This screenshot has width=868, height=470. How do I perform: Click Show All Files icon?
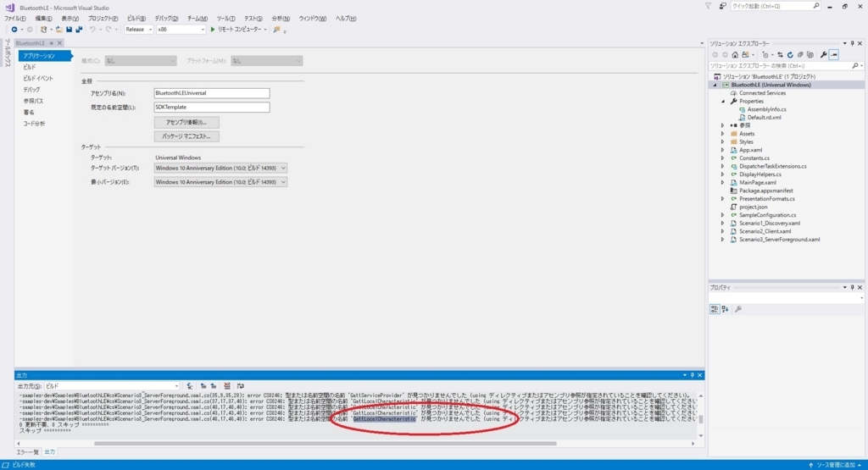pyautogui.click(x=810, y=55)
